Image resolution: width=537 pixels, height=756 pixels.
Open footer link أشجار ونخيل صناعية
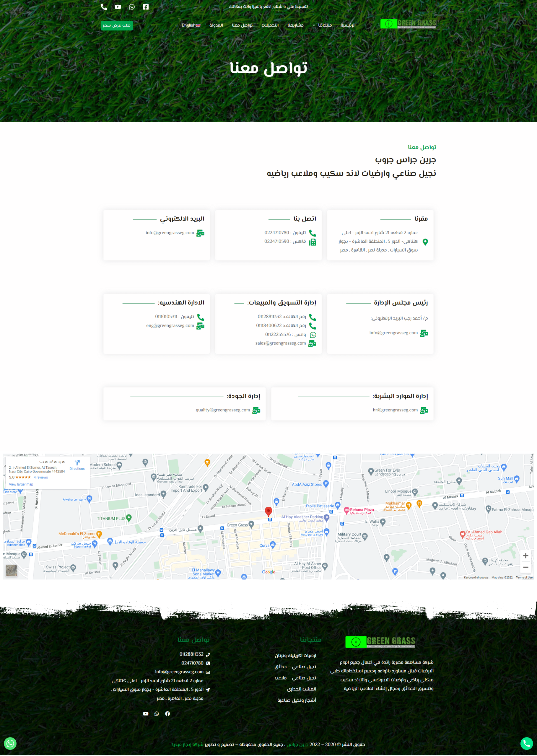(297, 700)
